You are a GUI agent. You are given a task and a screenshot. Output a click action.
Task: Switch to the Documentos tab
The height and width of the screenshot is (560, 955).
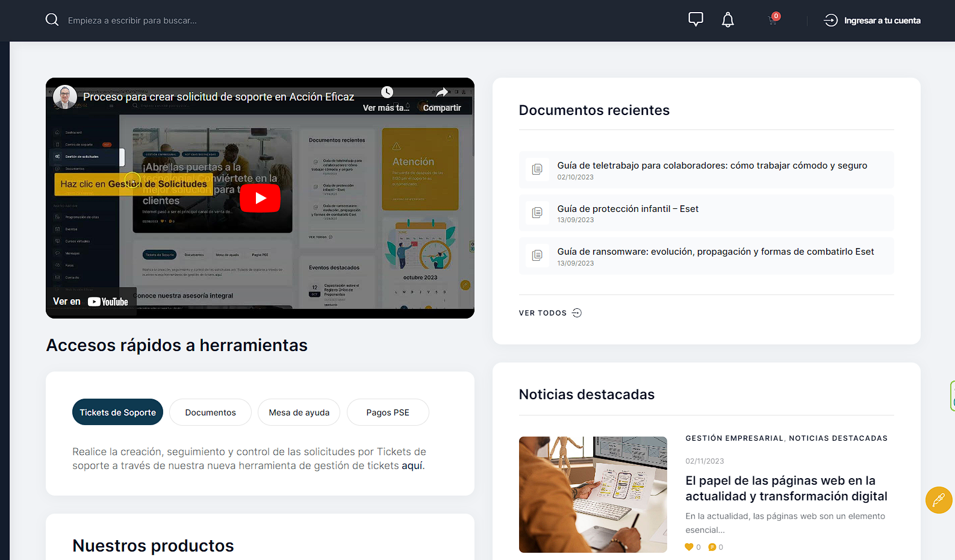[210, 412]
